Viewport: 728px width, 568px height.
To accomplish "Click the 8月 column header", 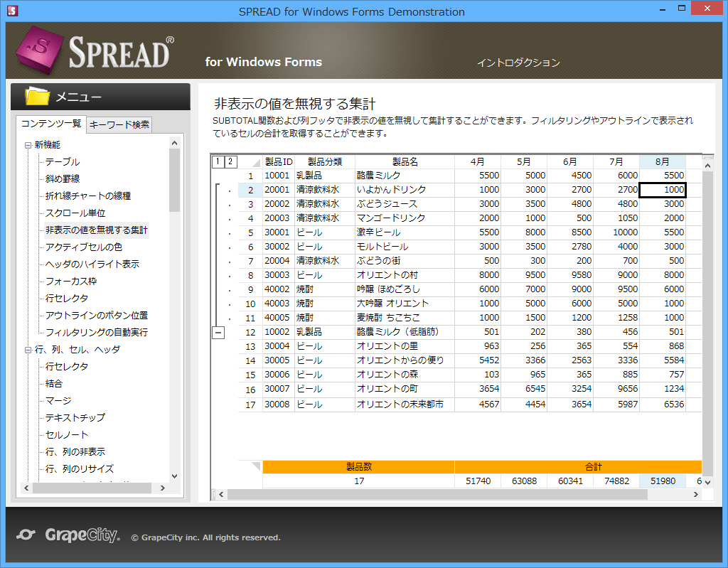I will pyautogui.click(x=662, y=161).
